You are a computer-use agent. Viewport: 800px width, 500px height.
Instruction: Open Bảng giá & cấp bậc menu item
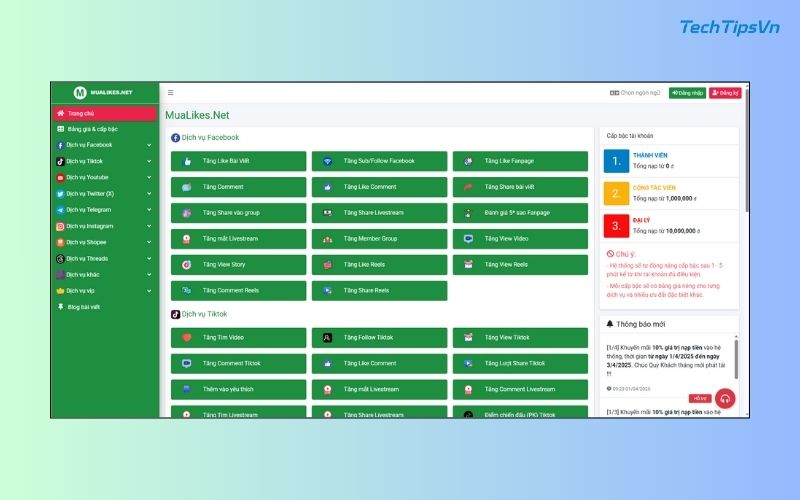pos(105,129)
